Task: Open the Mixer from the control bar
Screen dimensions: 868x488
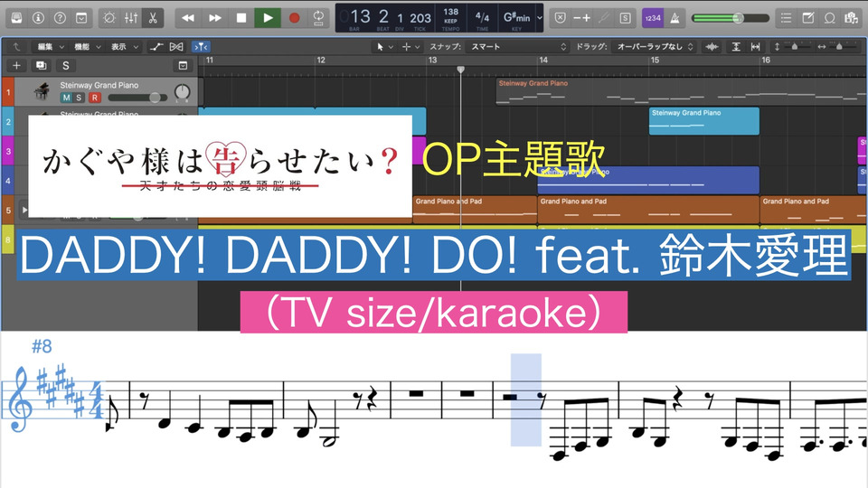Action: [131, 17]
